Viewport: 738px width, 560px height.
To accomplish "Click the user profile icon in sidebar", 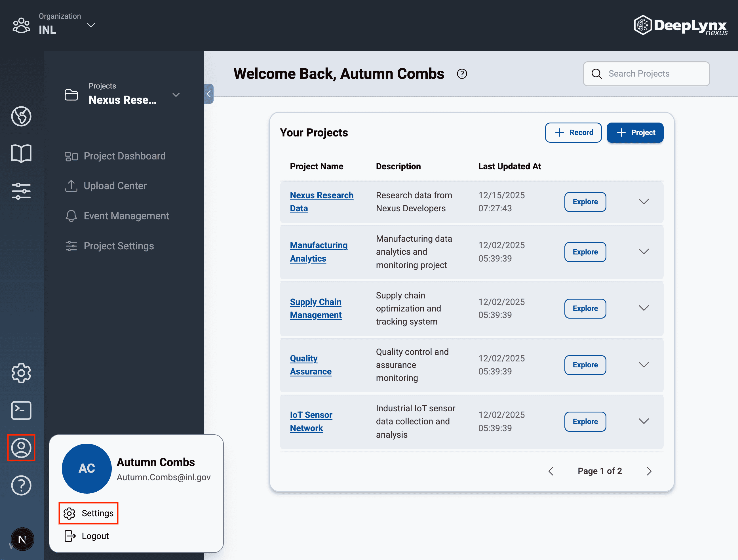I will point(21,448).
